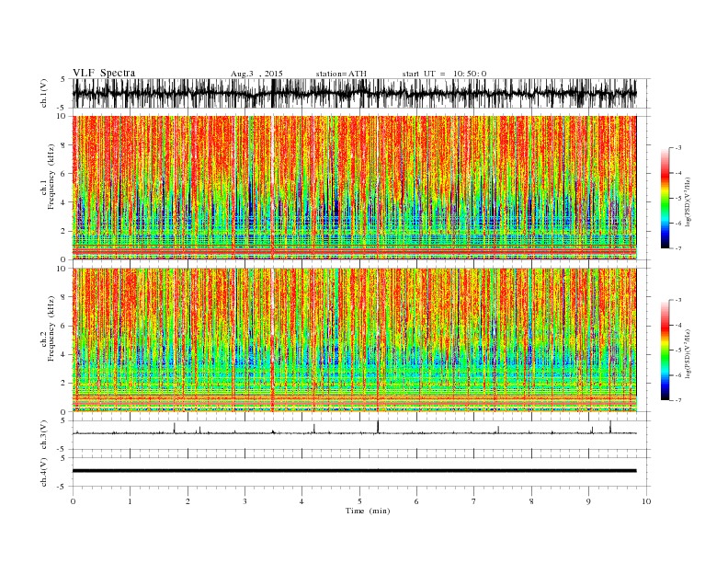
Task: Click the ch.1 spectrogram panel
Action: point(354,188)
